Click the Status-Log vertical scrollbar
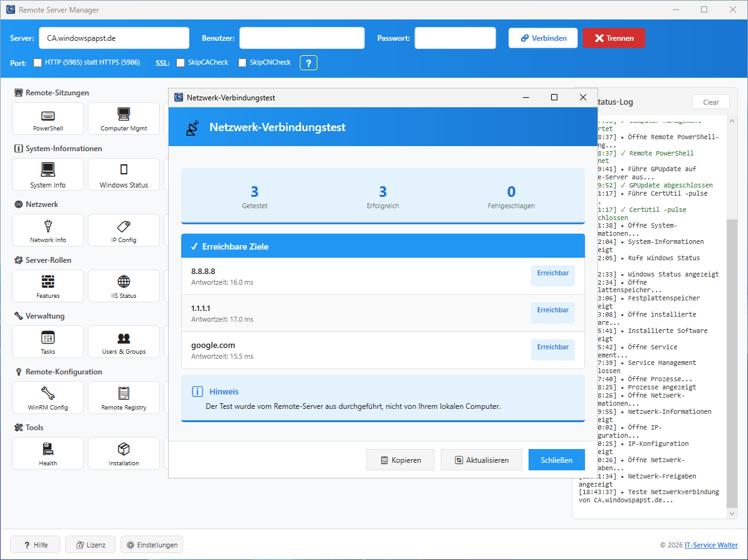 click(x=731, y=364)
